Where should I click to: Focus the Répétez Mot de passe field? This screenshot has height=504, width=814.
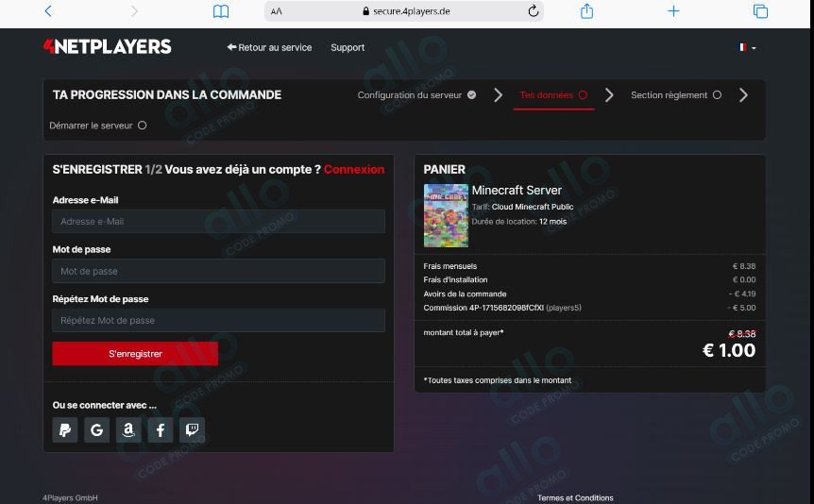click(x=218, y=320)
